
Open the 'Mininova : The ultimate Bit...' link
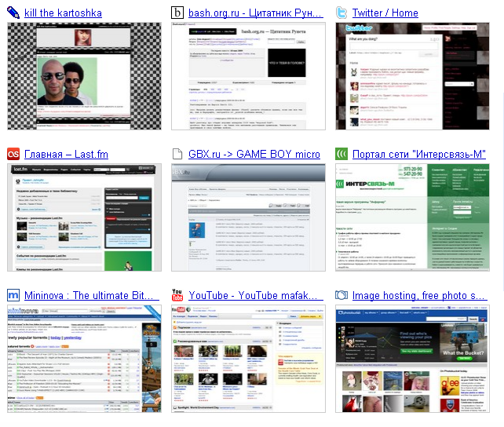(x=92, y=295)
